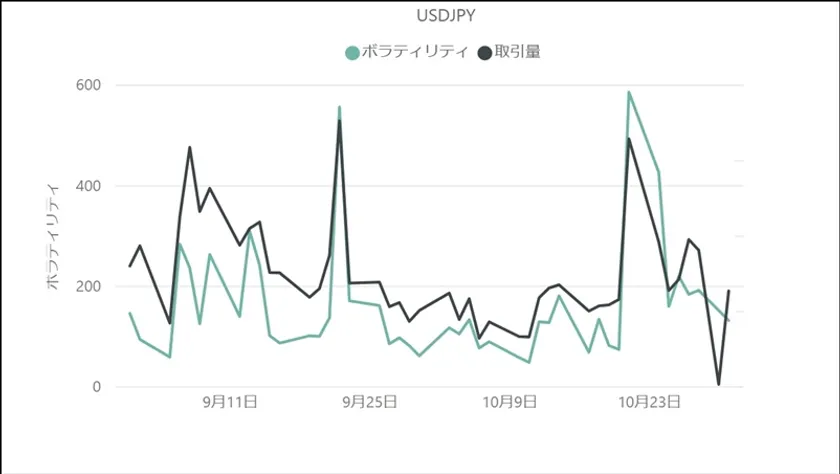Click the 600 y-axis tick label
The image size is (840, 474).
(x=88, y=85)
